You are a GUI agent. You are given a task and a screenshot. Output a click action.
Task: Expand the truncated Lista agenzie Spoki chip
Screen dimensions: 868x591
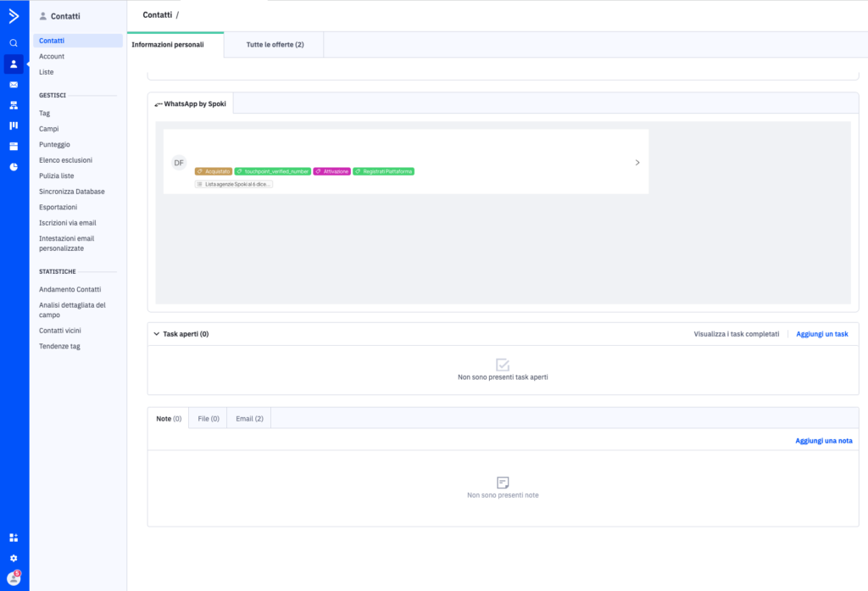234,184
